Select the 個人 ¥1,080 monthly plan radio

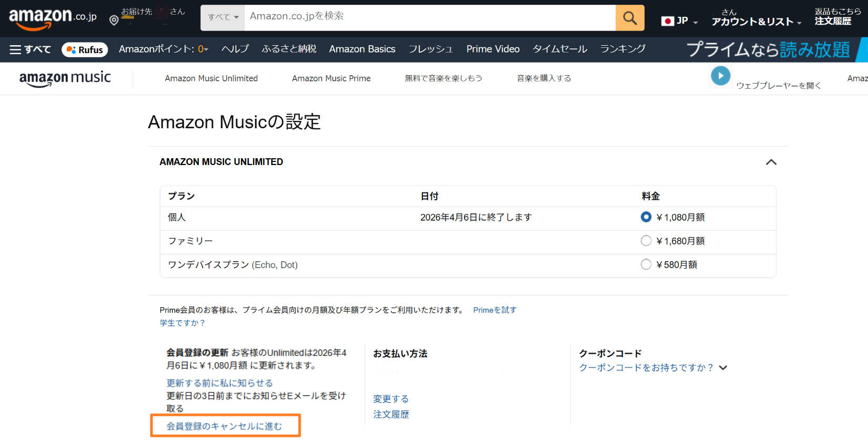(646, 217)
